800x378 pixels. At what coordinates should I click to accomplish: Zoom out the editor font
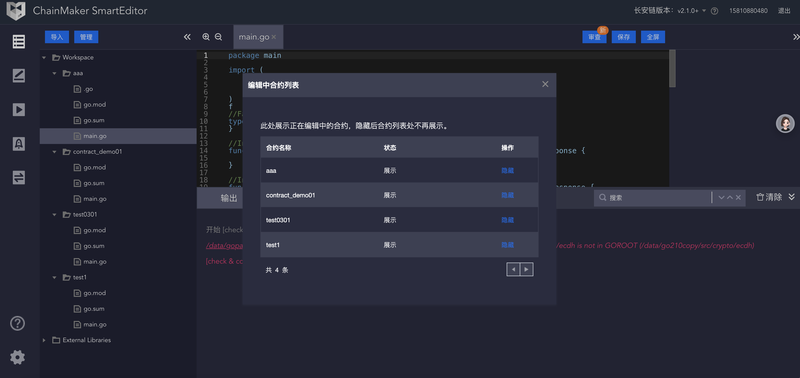(x=218, y=37)
